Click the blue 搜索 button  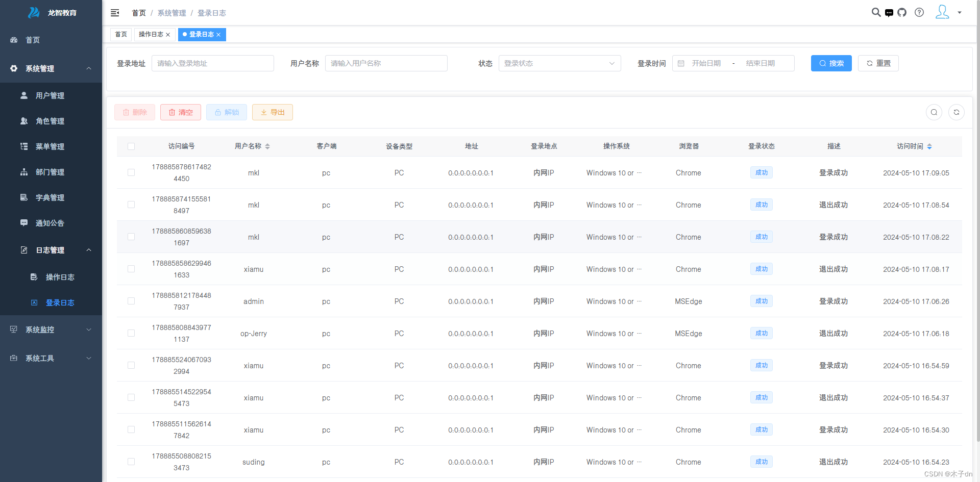(831, 63)
